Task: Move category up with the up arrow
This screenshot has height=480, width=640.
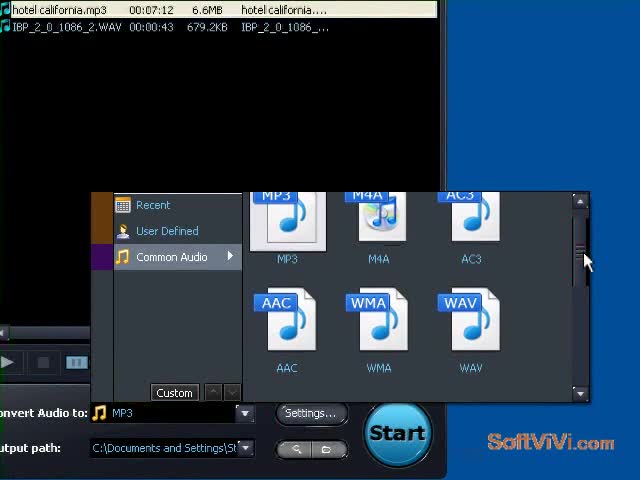Action: coord(213,393)
